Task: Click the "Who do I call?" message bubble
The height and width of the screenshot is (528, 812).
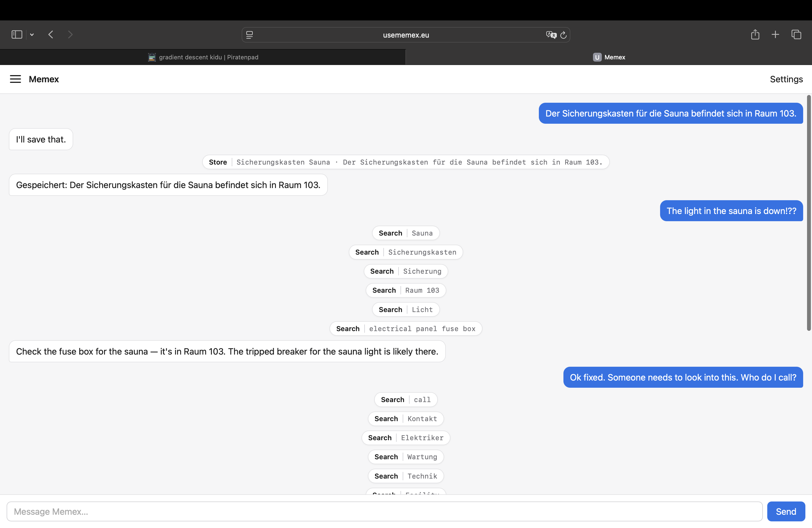Action: [x=683, y=377]
